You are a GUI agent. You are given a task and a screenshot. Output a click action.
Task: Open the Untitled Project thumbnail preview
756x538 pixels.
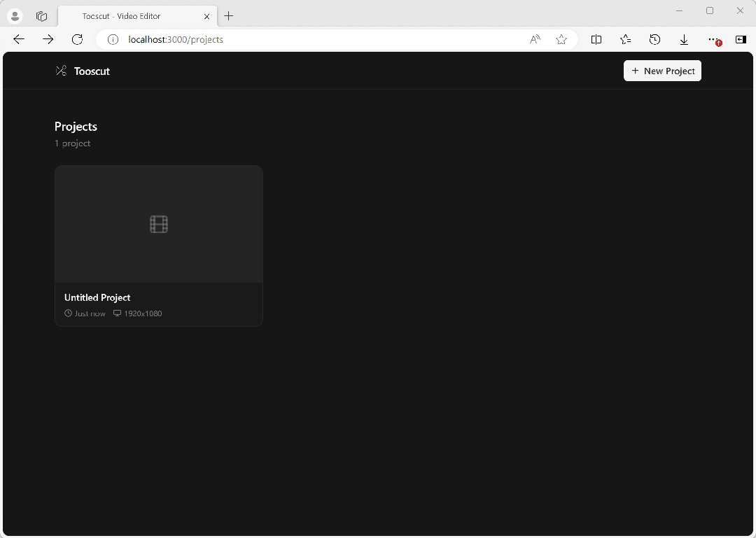point(159,224)
